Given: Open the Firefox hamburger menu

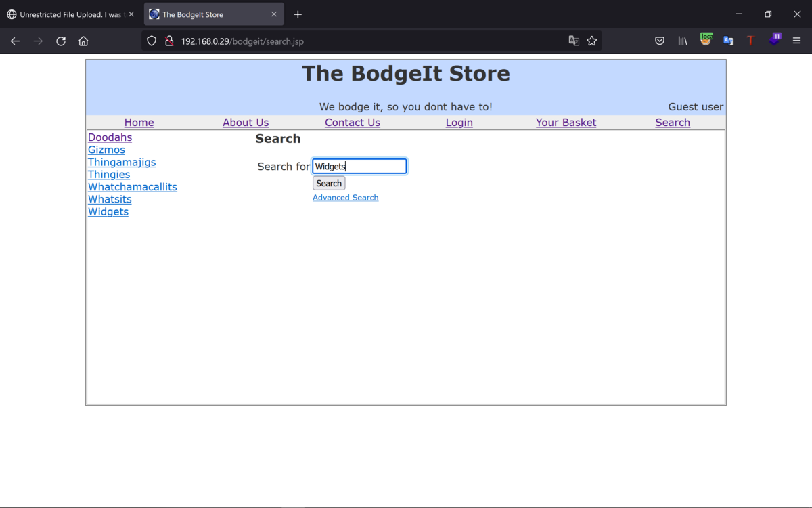Looking at the screenshot, I should [x=796, y=41].
